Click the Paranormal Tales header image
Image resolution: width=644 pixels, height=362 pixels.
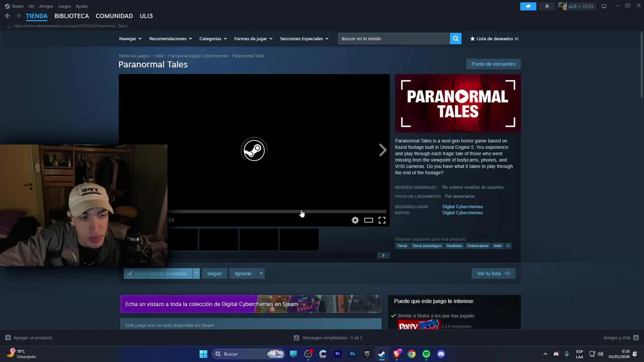tap(458, 104)
